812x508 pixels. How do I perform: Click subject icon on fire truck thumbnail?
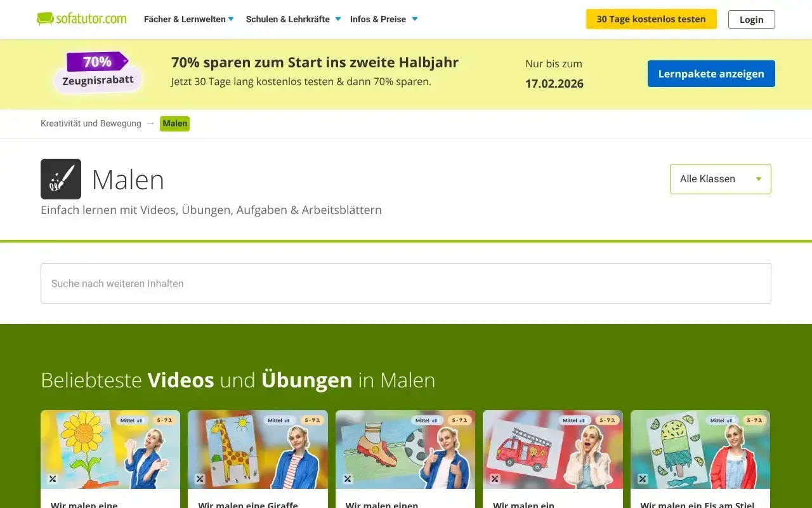495,479
